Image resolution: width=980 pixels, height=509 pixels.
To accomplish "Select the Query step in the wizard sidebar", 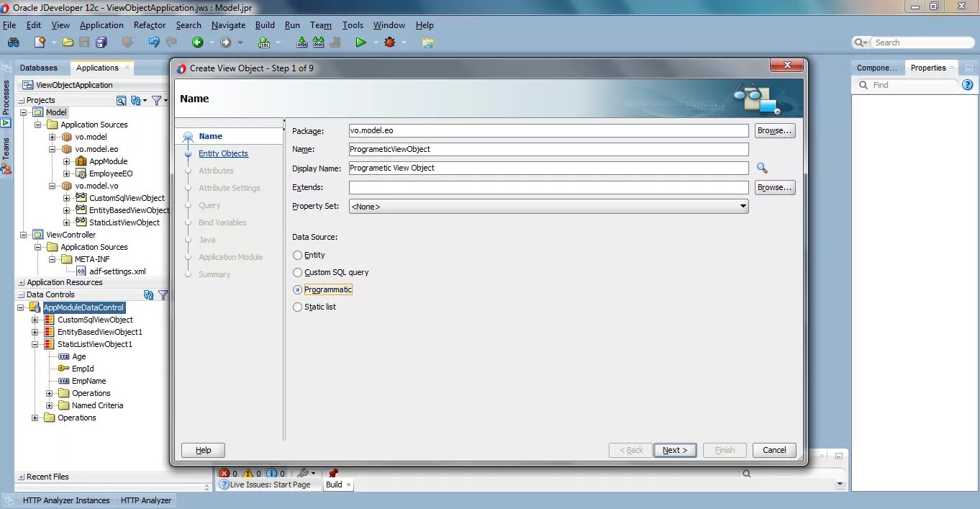I will point(209,205).
